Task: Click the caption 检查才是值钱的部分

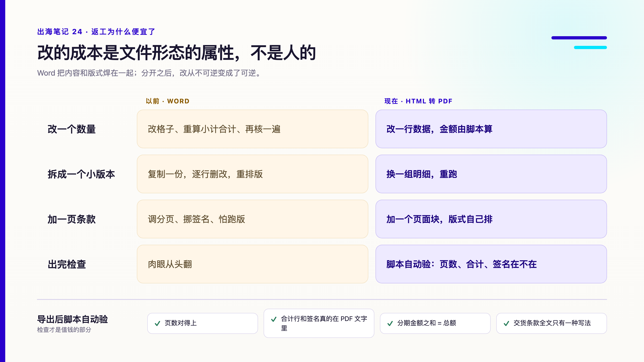Action: pyautogui.click(x=64, y=330)
